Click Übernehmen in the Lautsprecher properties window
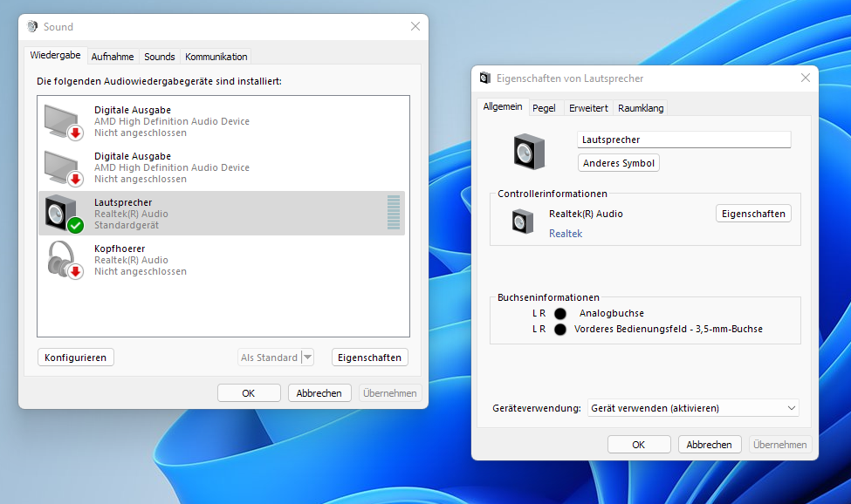Image resolution: width=851 pixels, height=504 pixels. [780, 445]
